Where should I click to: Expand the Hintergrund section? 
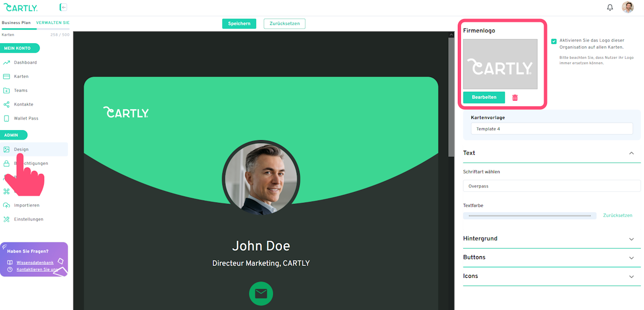pyautogui.click(x=631, y=239)
